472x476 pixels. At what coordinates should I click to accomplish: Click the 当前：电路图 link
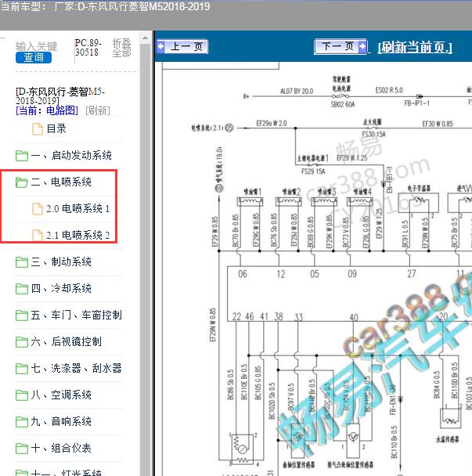pos(47,110)
